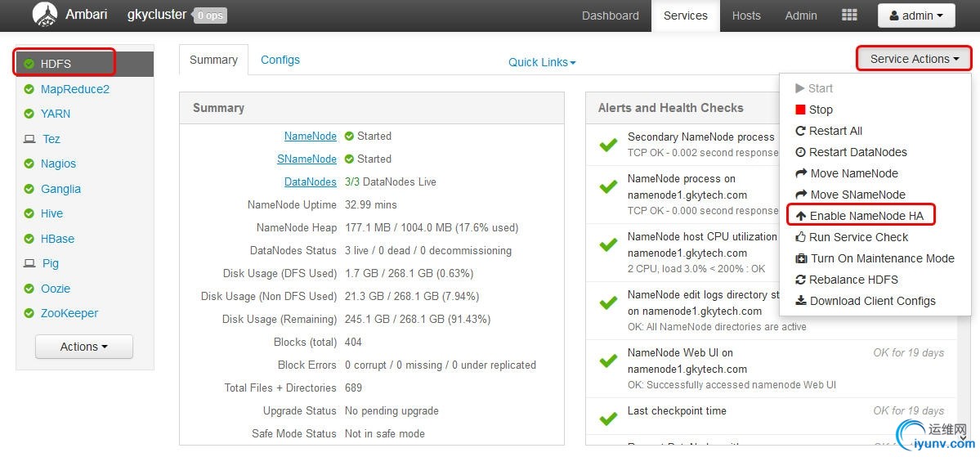Open the sidebar Actions dropdown
980x457 pixels.
[83, 347]
